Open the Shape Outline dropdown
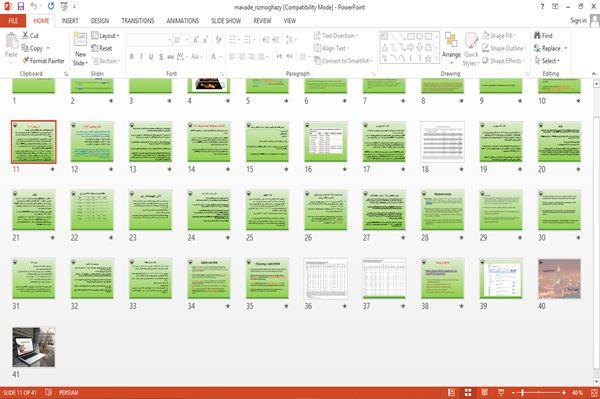This screenshot has height=399, width=600. click(x=504, y=48)
